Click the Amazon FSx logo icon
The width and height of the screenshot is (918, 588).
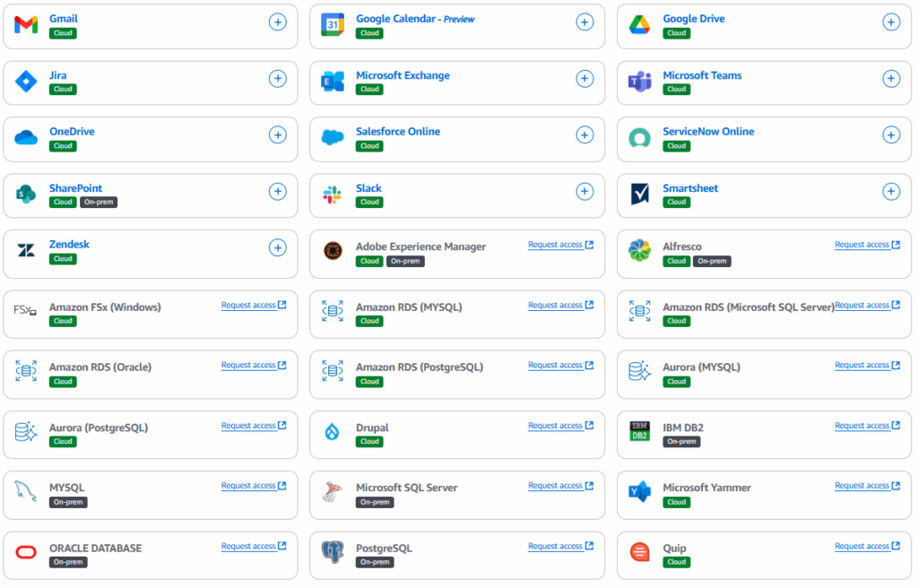25,310
